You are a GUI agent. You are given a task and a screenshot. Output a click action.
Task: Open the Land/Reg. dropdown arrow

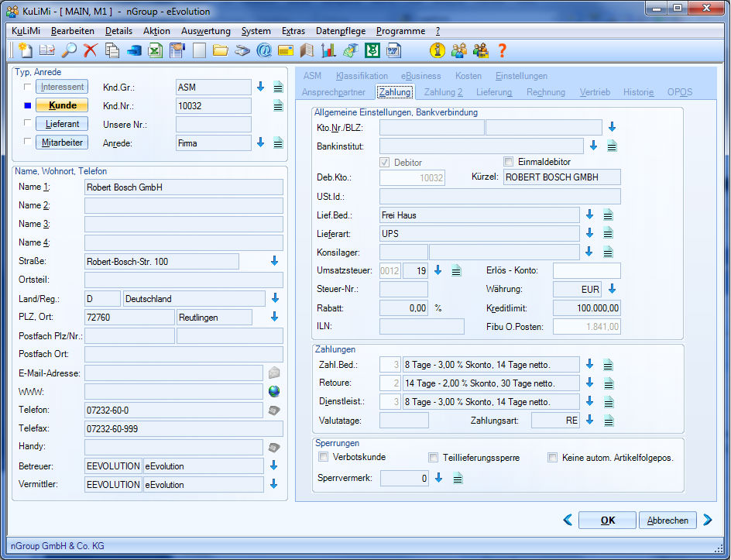tap(275, 297)
